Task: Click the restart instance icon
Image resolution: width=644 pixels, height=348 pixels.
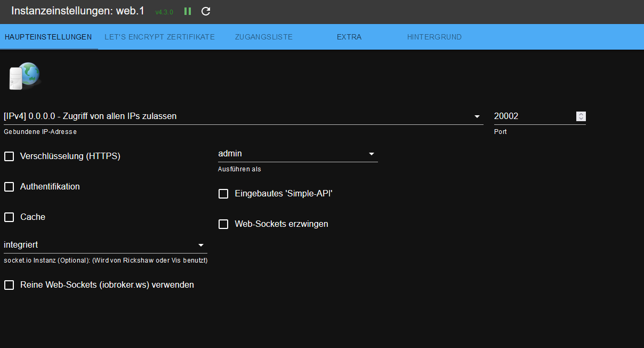Action: [206, 11]
